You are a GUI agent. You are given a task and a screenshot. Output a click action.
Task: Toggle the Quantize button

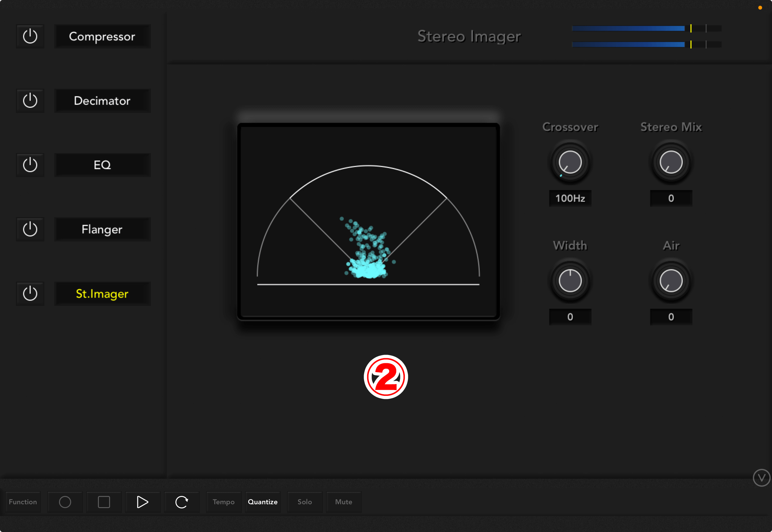point(263,502)
